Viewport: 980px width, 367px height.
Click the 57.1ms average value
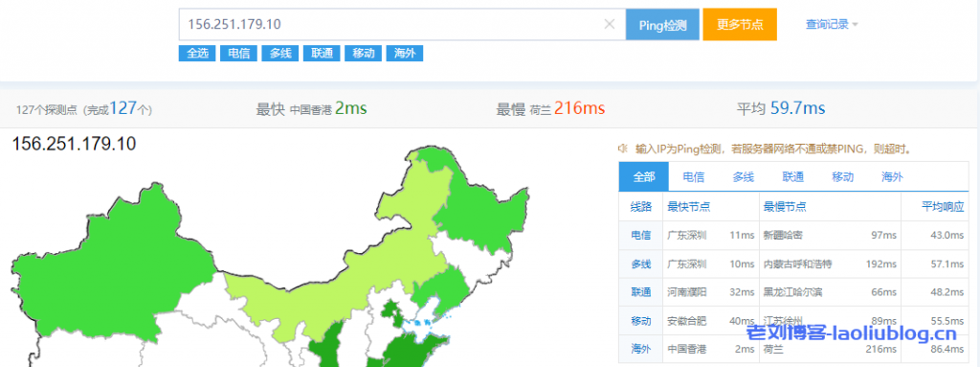947,264
